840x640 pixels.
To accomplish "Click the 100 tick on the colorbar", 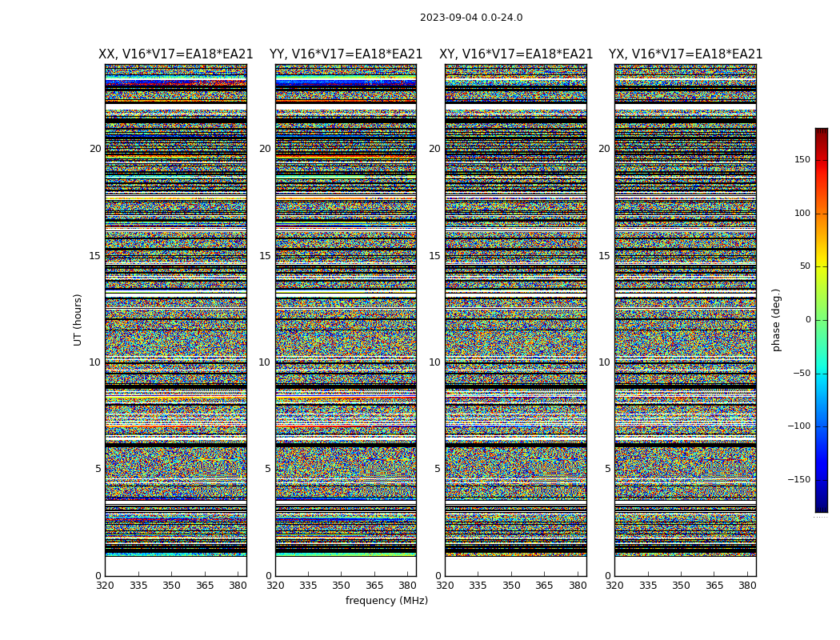I will click(x=802, y=213).
